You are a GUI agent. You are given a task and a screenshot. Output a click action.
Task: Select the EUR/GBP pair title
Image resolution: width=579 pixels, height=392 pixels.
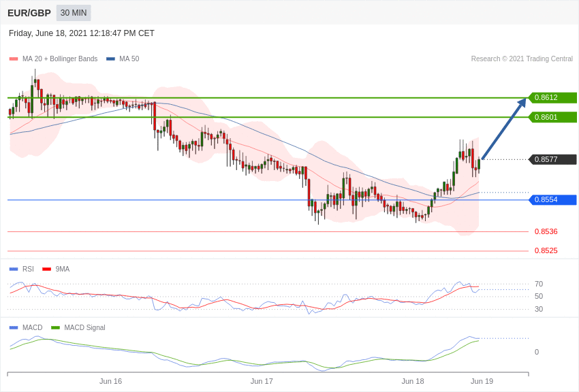(x=29, y=14)
